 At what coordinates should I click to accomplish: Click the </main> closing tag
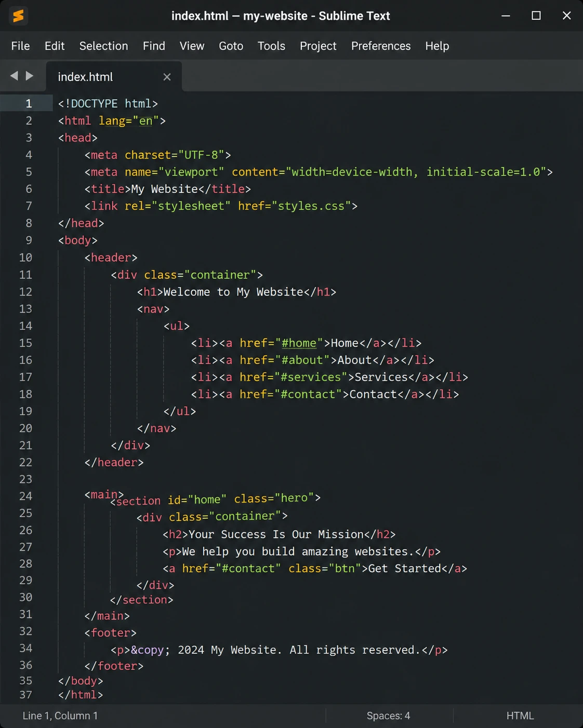tap(107, 615)
